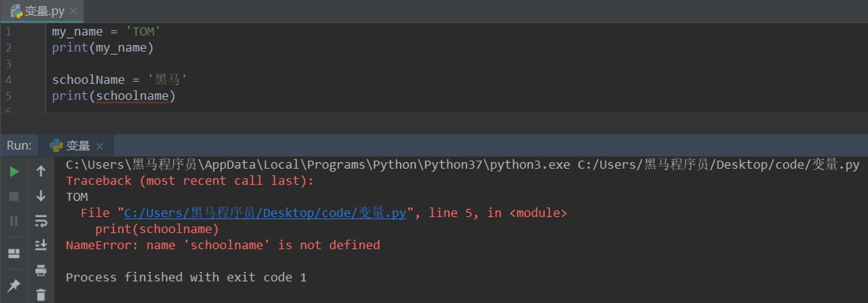Clear console with the trash icon
The width and height of the screenshot is (868, 303).
[x=41, y=295]
